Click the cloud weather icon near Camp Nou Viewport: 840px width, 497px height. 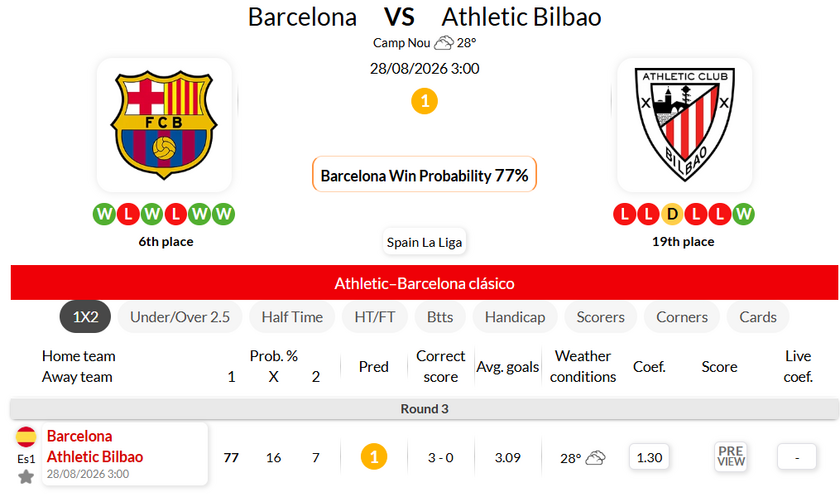coord(444,43)
